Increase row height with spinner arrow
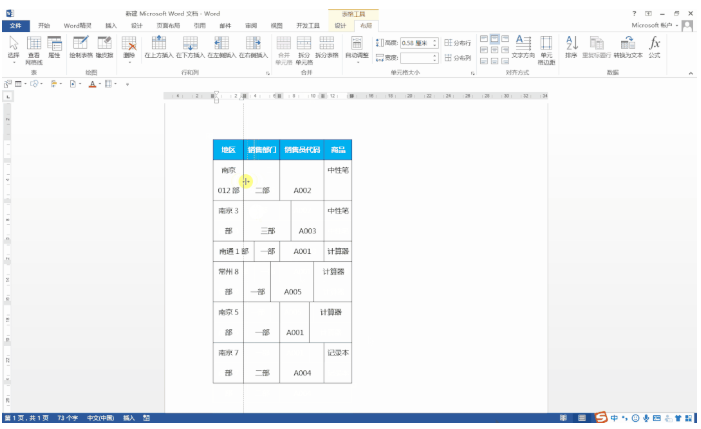The image size is (701, 429). tap(435, 41)
